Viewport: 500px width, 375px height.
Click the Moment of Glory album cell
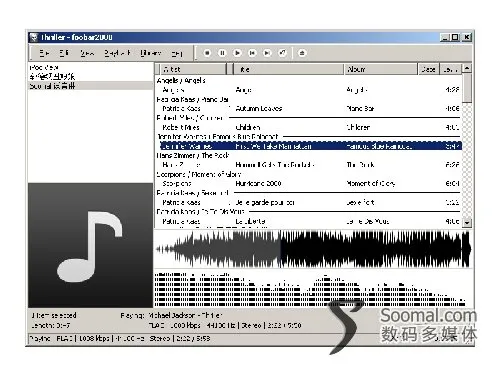click(371, 183)
